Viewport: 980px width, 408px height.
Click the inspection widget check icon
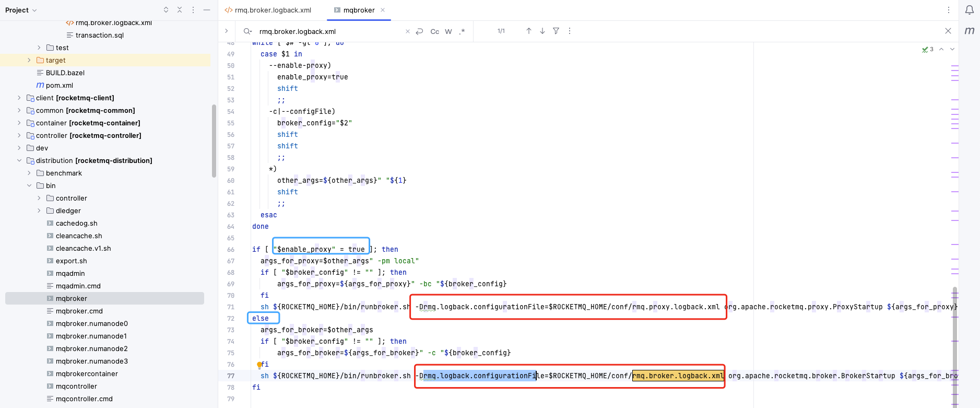pyautogui.click(x=928, y=49)
